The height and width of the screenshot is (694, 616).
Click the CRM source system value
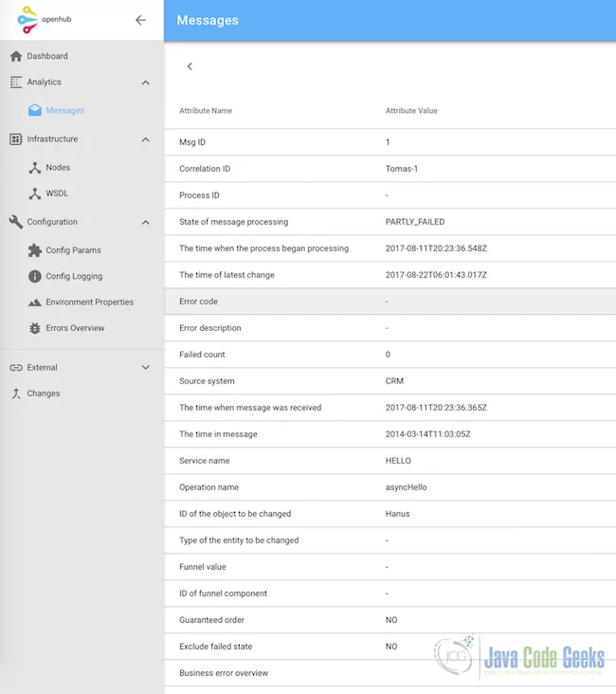[395, 381]
